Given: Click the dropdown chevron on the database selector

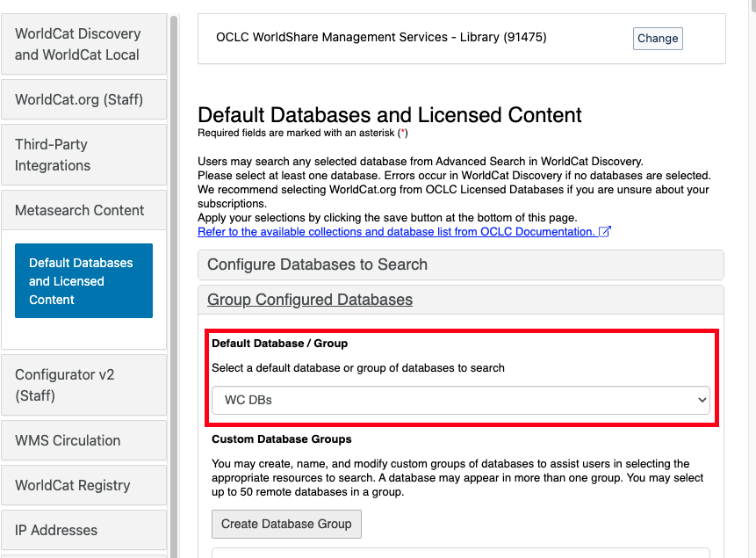Looking at the screenshot, I should [x=701, y=400].
